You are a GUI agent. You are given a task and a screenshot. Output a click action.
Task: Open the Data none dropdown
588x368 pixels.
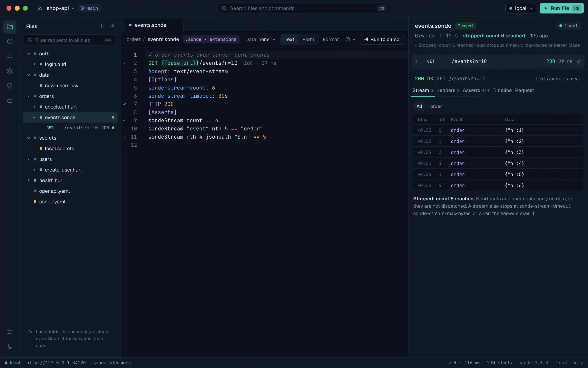260,39
